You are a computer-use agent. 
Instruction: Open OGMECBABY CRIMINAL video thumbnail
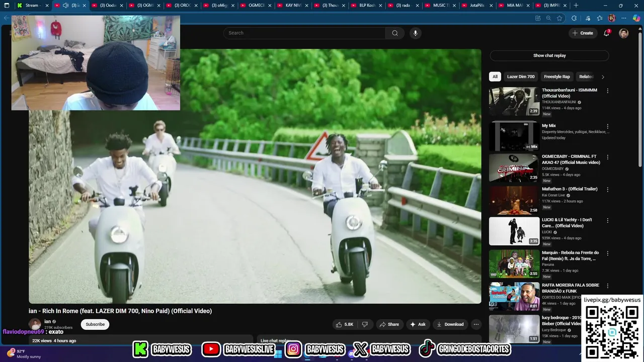[514, 168]
